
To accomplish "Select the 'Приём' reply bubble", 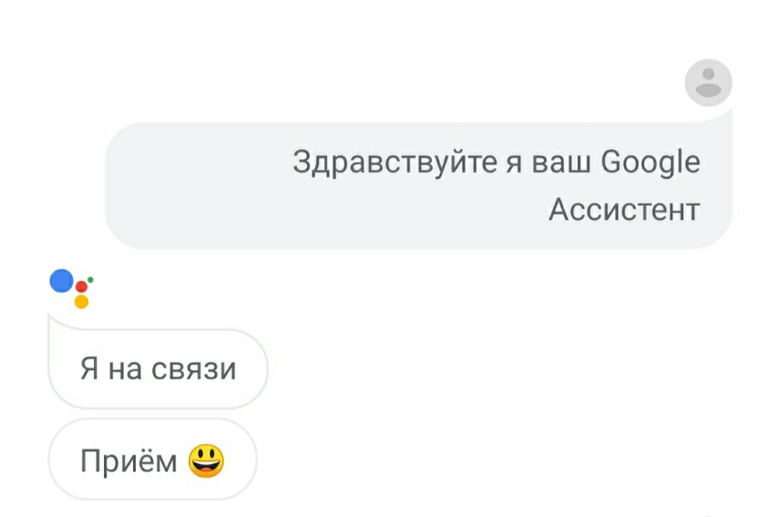I will click(x=152, y=460).
